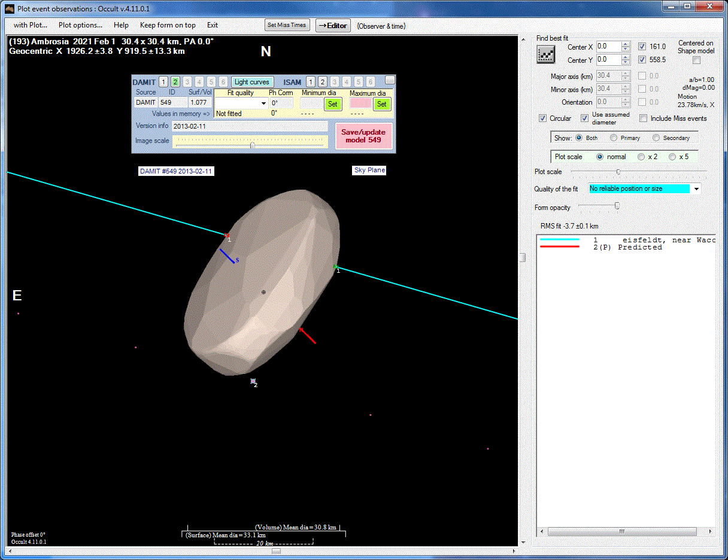Toggle the Center X checkbox beside 161.0
This screenshot has width=728, height=560.
tap(642, 47)
